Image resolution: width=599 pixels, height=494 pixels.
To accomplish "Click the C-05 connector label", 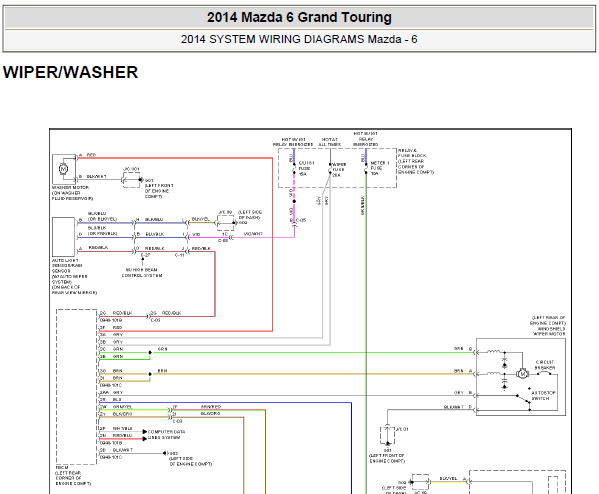I will tap(301, 220).
